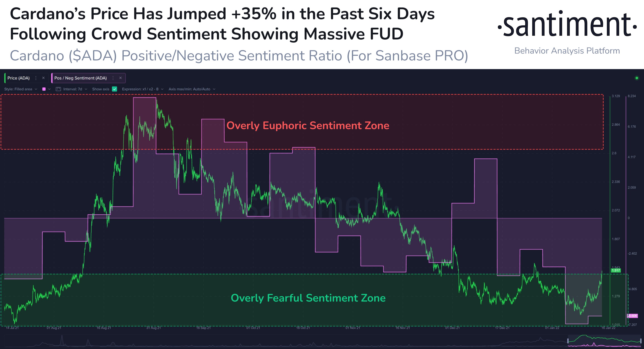Close the Pos / Neg Sentiment (ADA) metric

[121, 78]
